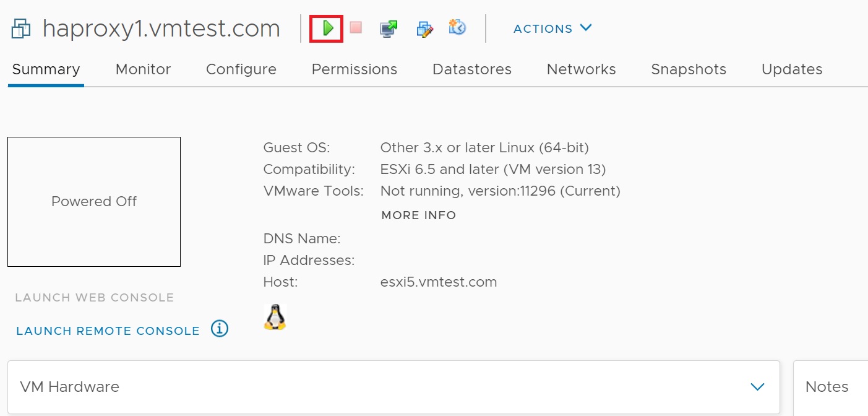This screenshot has width=868, height=416.
Task: Go to the Permissions tab
Action: point(354,69)
